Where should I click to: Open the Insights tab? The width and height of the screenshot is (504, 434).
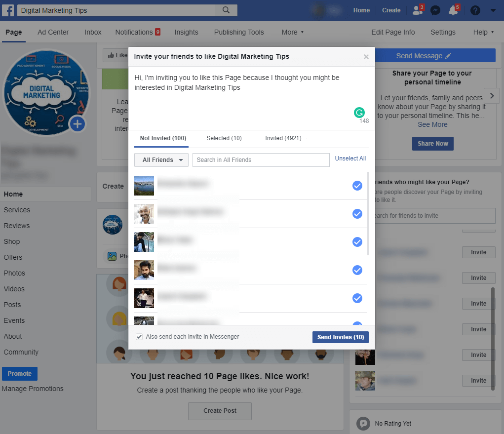click(x=186, y=32)
